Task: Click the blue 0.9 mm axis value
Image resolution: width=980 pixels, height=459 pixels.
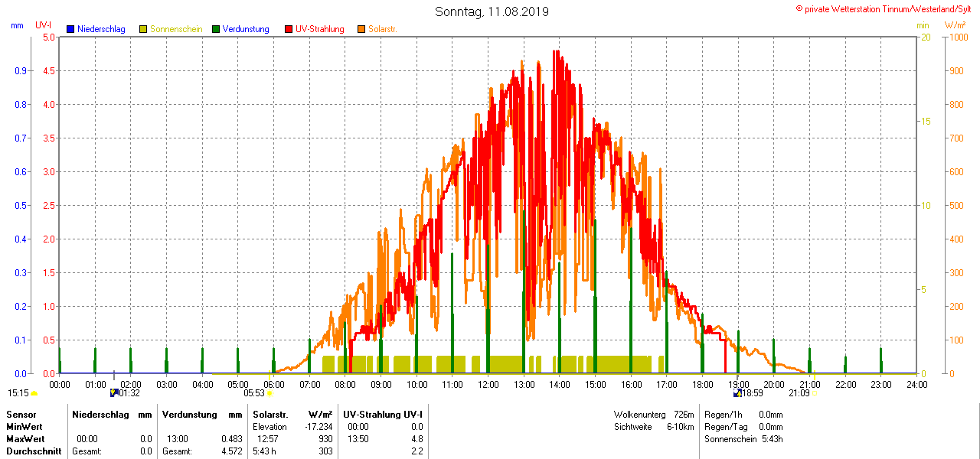Action: 21,70
